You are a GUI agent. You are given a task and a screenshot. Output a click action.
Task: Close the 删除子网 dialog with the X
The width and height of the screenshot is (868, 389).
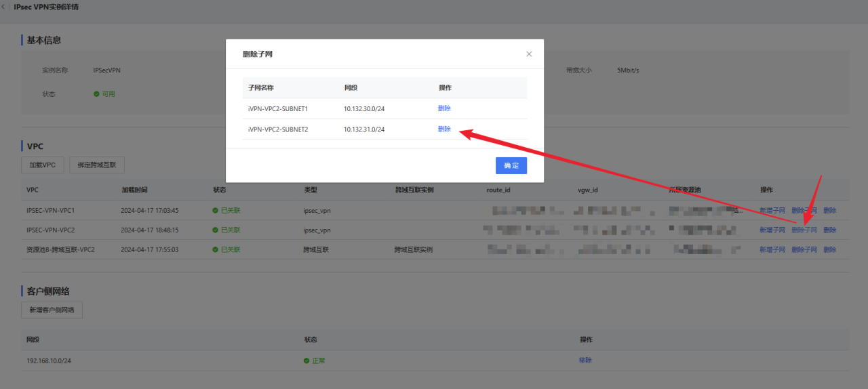[529, 54]
